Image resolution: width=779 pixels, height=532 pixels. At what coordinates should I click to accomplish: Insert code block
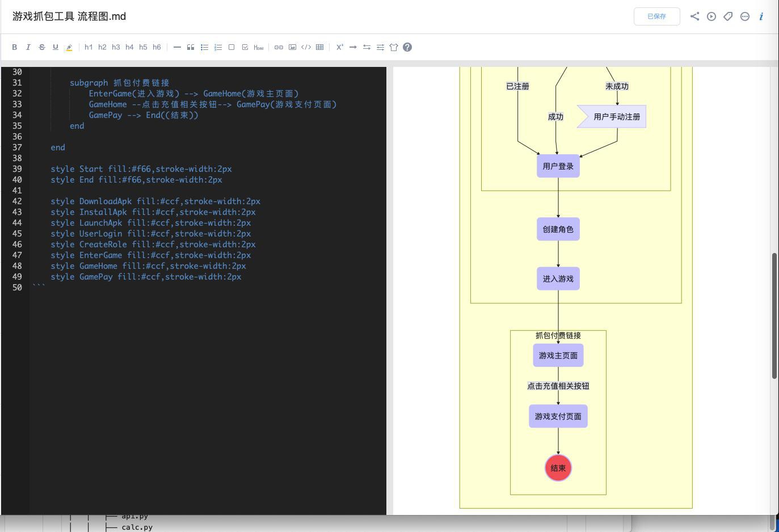coord(306,47)
